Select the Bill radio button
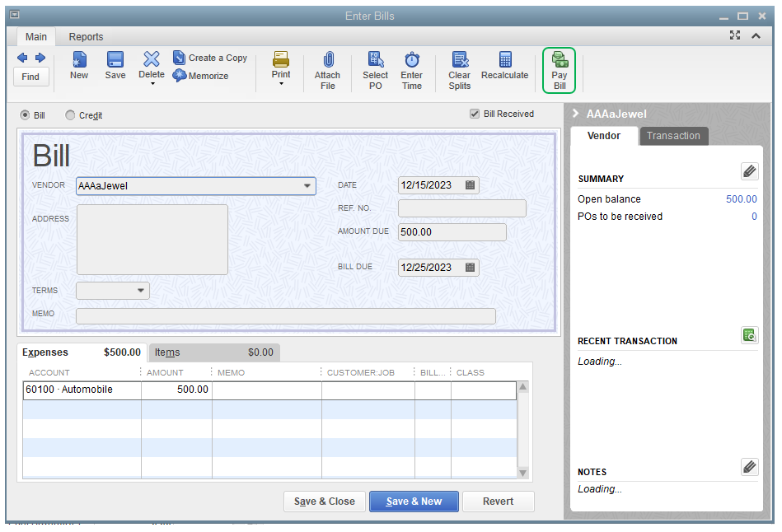The width and height of the screenshot is (782, 532). (x=25, y=115)
